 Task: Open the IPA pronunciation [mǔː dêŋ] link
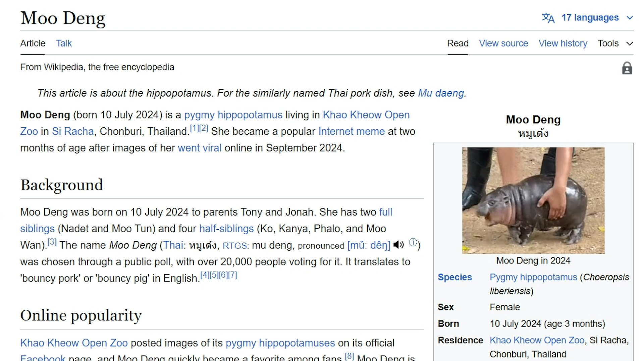click(369, 245)
